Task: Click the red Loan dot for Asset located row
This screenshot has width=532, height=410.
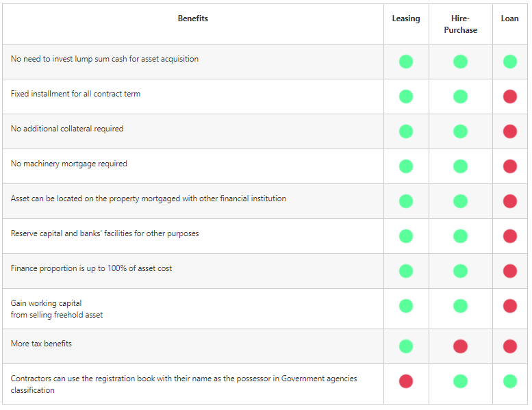Action: (x=509, y=201)
